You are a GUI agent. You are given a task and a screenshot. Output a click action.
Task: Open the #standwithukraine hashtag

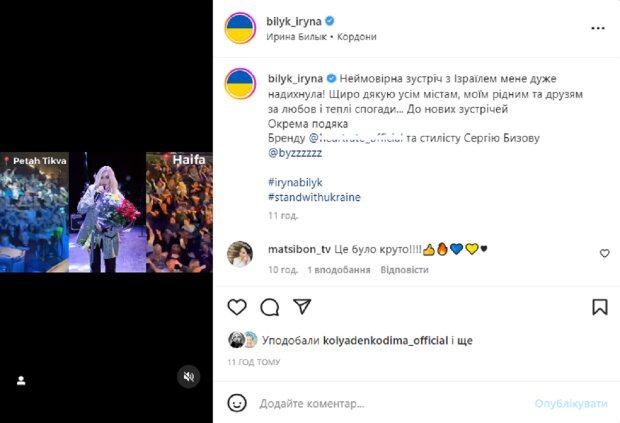(x=315, y=197)
